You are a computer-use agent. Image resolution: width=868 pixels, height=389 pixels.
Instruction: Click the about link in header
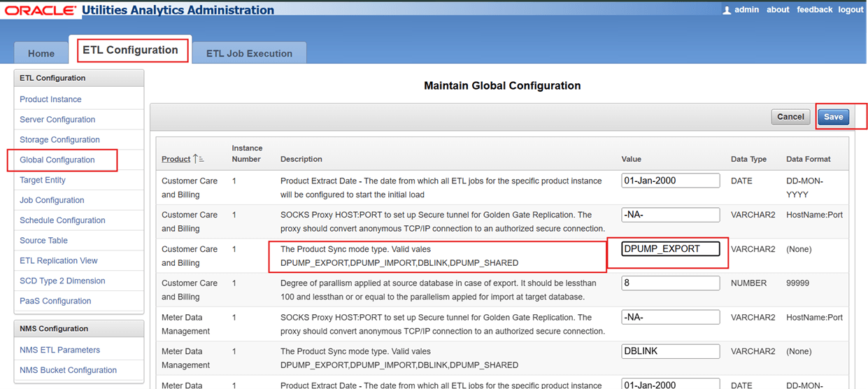[778, 10]
